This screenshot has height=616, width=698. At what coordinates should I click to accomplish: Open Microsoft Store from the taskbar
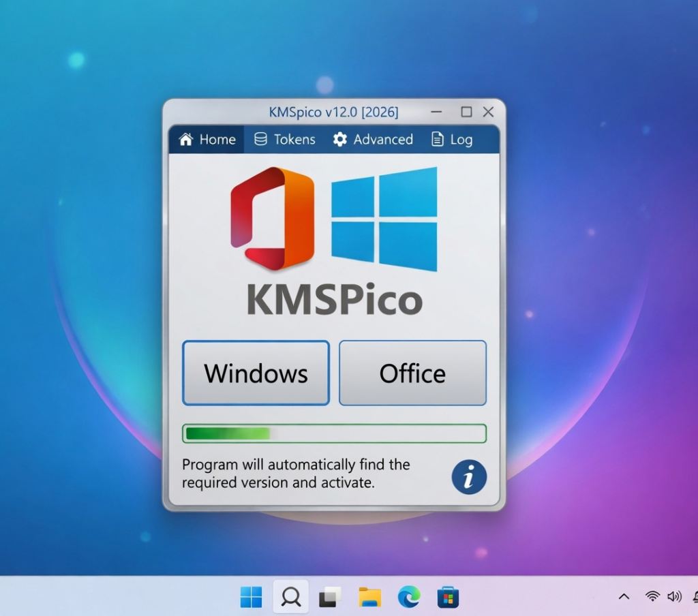(x=448, y=597)
